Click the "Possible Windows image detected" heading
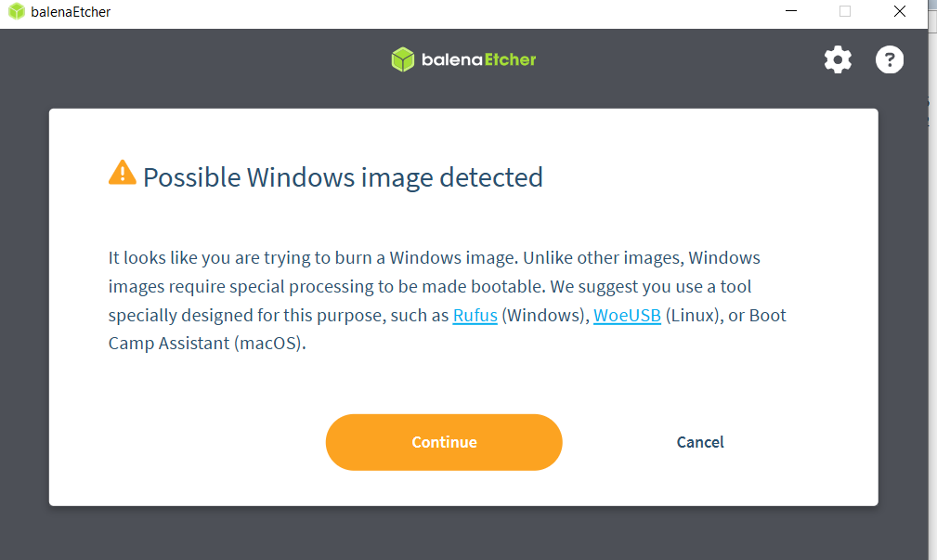This screenshot has height=560, width=937. [x=343, y=177]
